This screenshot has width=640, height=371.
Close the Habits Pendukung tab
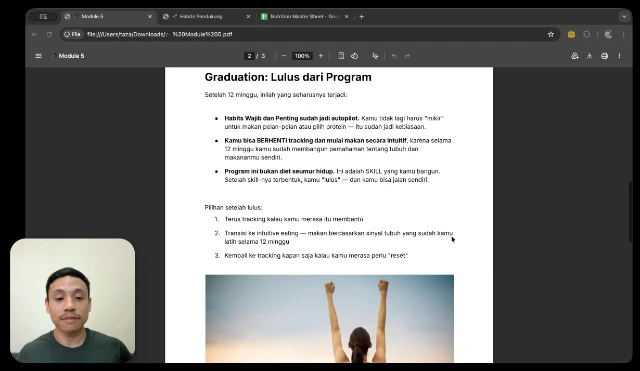248,17
